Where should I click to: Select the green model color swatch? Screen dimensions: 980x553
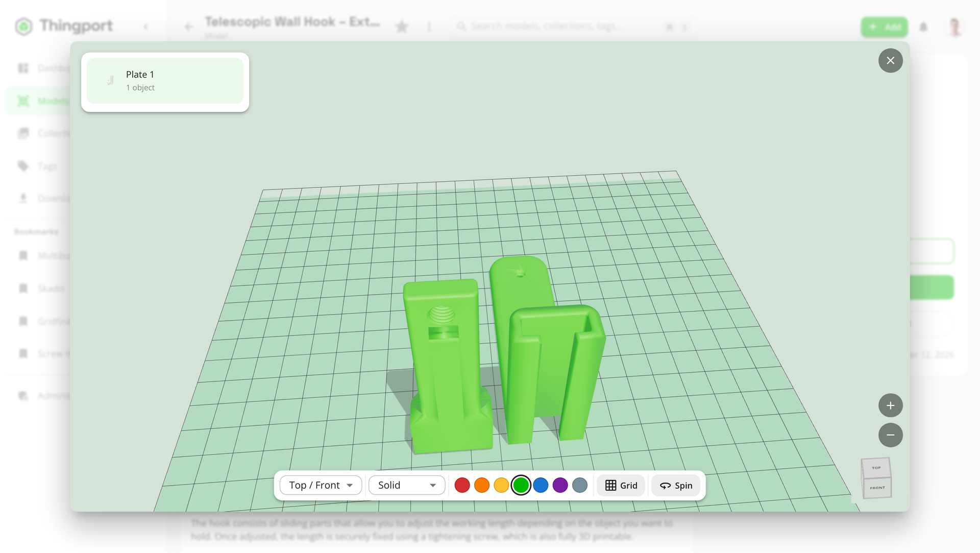pos(521,485)
